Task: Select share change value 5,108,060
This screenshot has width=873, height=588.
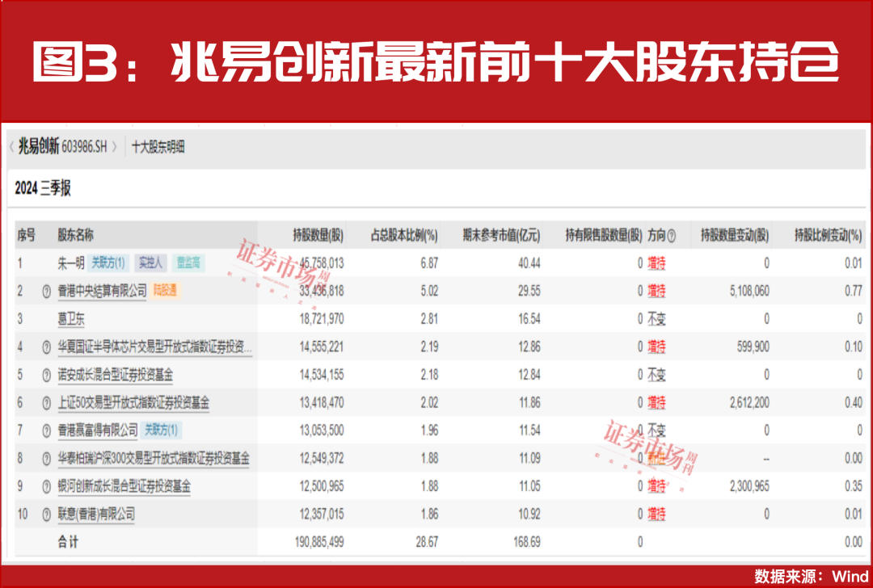Action: (750, 291)
